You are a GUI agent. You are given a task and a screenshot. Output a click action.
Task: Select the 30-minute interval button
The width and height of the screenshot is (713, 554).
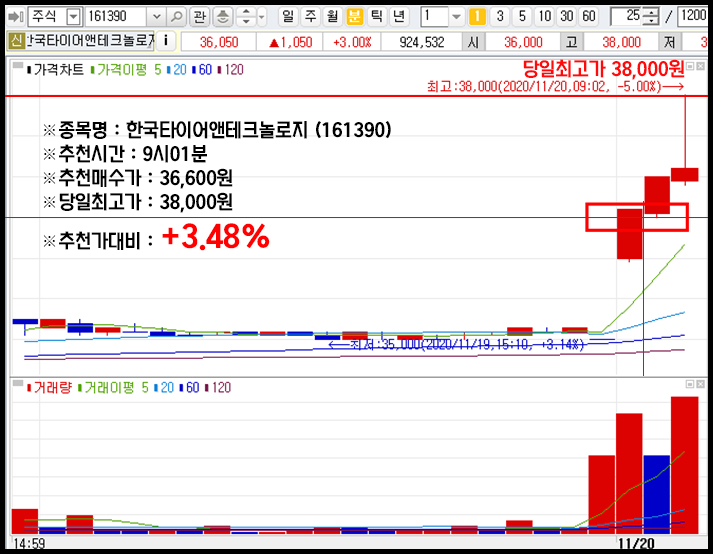coord(567,17)
